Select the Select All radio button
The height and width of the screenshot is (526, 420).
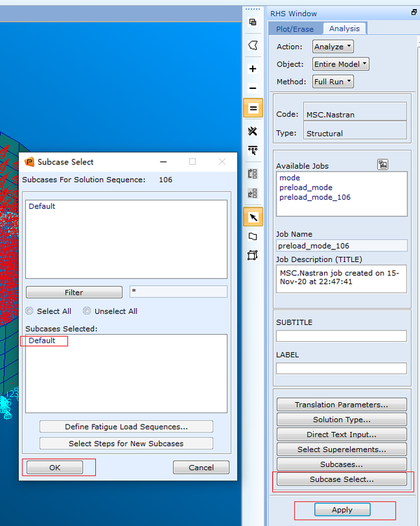(29, 311)
